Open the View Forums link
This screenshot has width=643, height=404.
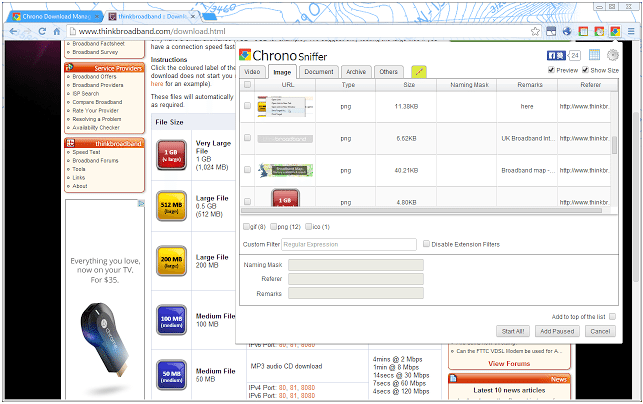point(509,363)
